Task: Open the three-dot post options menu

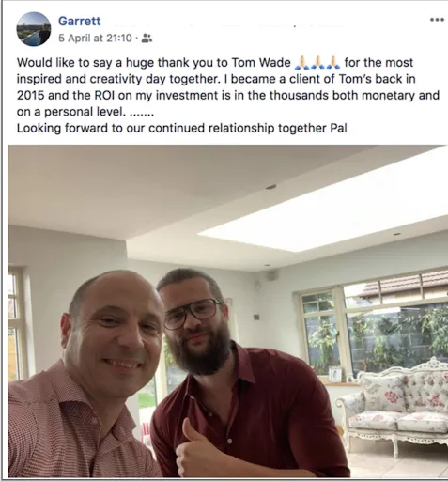Action: pos(437,20)
